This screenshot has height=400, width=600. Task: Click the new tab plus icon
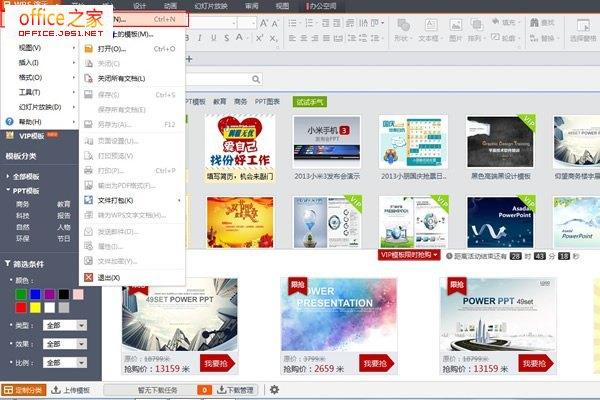coord(189,59)
